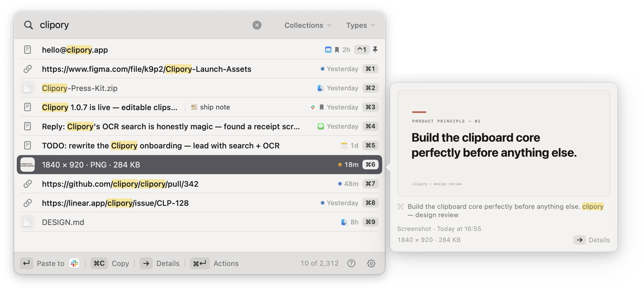
Task: Select the DESIGN.md file clip
Action: point(63,222)
